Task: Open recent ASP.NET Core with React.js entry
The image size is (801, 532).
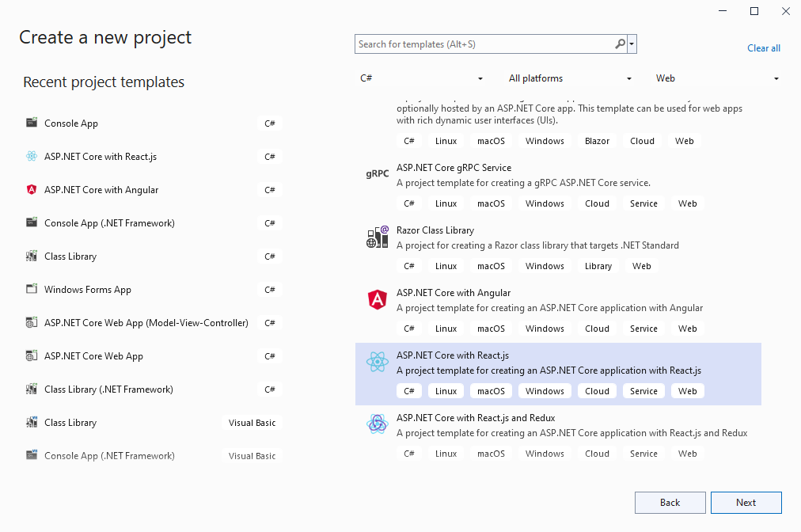Action: click(154, 157)
